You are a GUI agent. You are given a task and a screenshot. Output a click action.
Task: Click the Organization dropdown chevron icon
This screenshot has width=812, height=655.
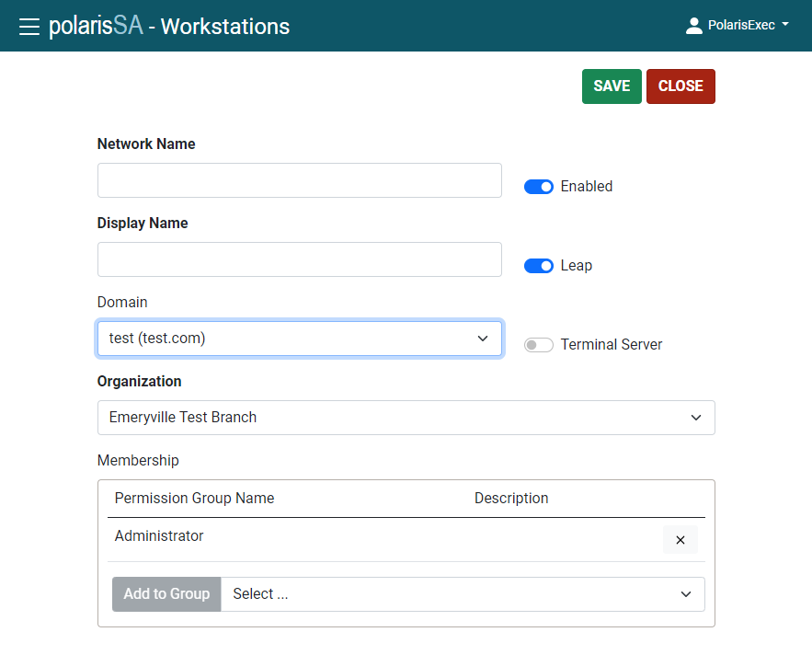696,418
